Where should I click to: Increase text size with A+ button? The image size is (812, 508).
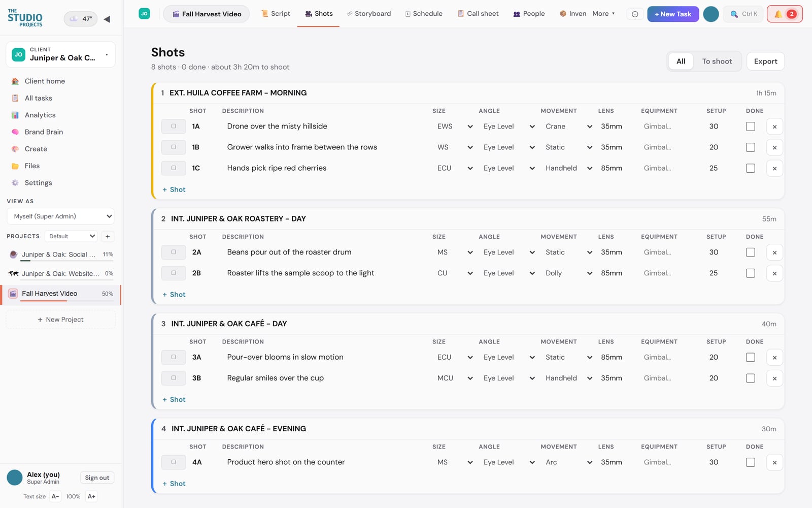tap(91, 496)
